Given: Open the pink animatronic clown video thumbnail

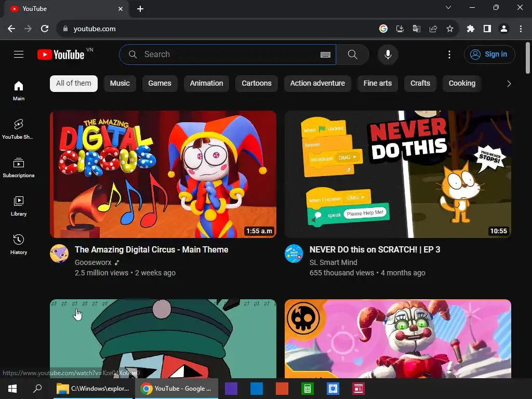Looking at the screenshot, I should coord(398,339).
